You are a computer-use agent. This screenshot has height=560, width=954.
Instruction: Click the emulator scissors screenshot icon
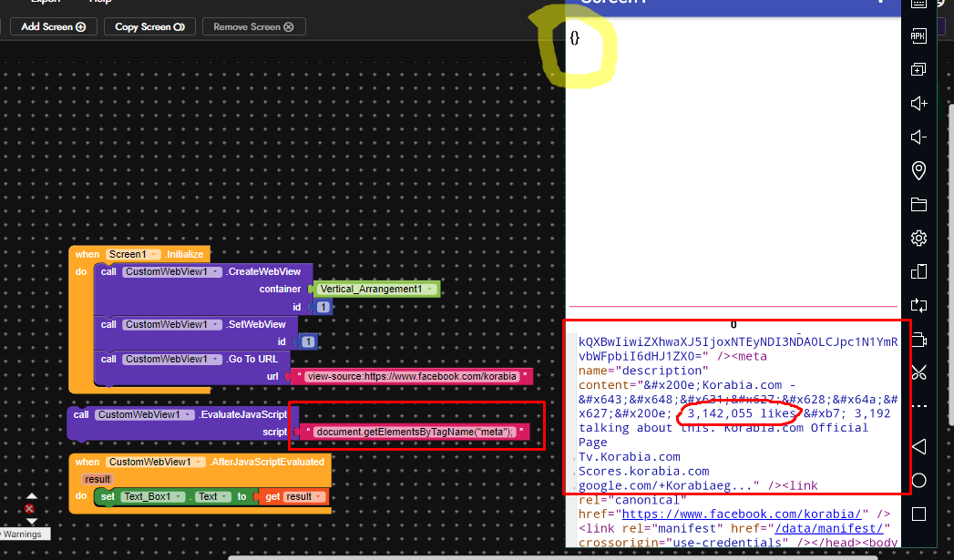918,372
